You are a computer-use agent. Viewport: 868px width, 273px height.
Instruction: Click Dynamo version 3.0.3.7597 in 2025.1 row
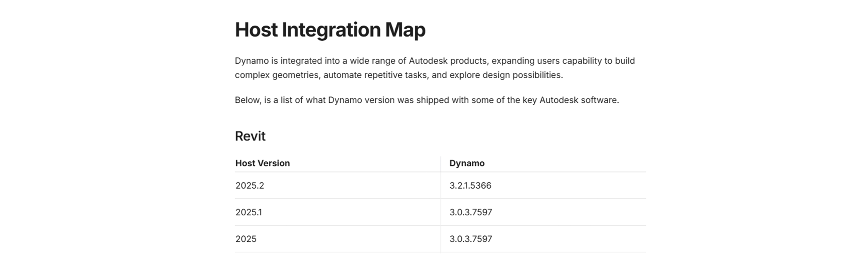[471, 212]
